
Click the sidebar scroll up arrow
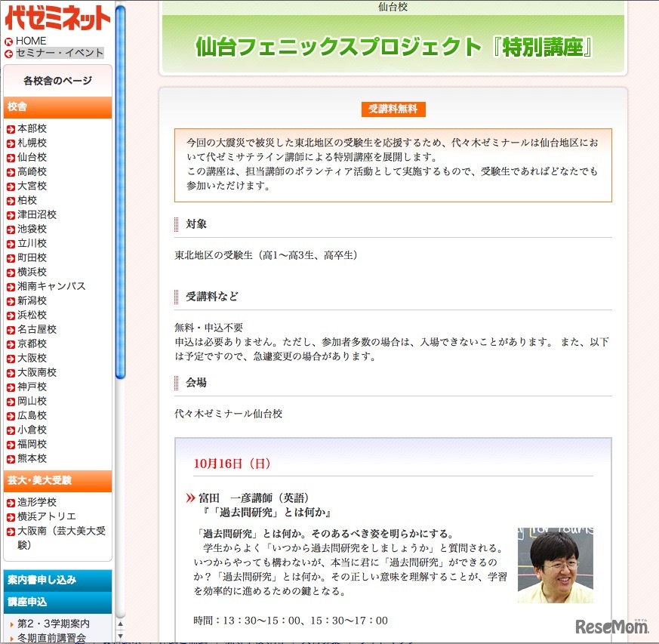point(120,624)
